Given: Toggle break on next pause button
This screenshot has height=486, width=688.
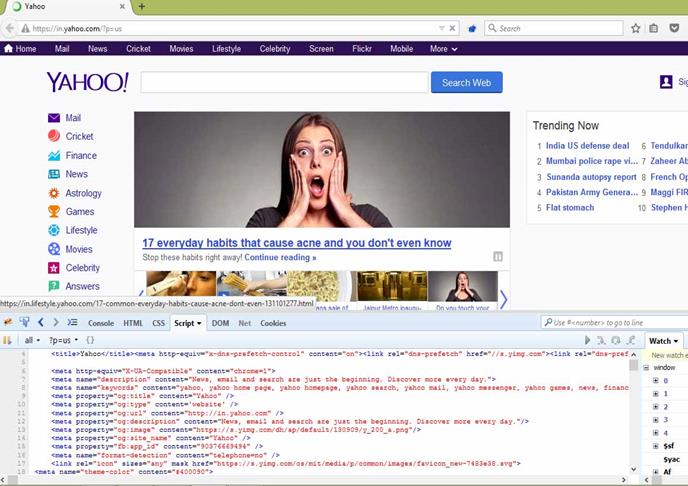Looking at the screenshot, I should [x=8, y=340].
